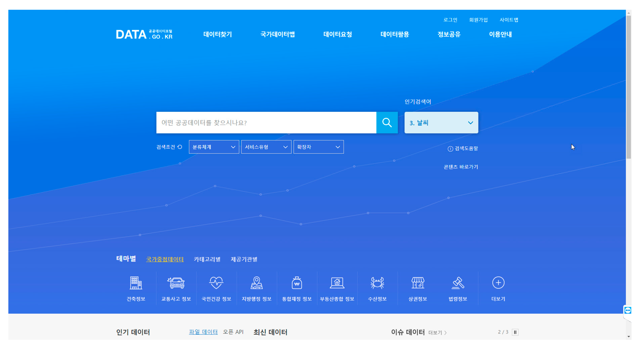Select 통합재정 정보 money bag icon
This screenshot has height=350, width=644.
pos(297,283)
